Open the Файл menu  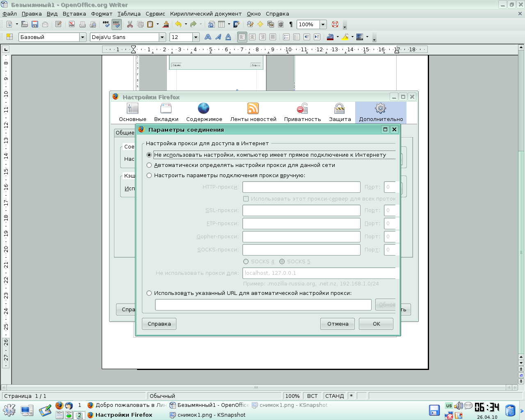9,14
